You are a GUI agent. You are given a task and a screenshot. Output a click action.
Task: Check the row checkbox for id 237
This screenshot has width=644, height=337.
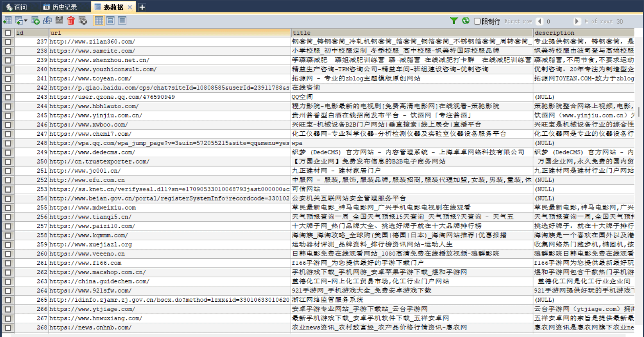coord(8,42)
